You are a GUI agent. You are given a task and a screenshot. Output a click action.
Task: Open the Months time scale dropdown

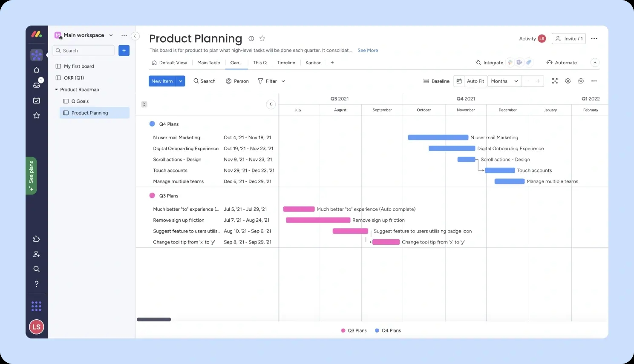[x=504, y=81]
